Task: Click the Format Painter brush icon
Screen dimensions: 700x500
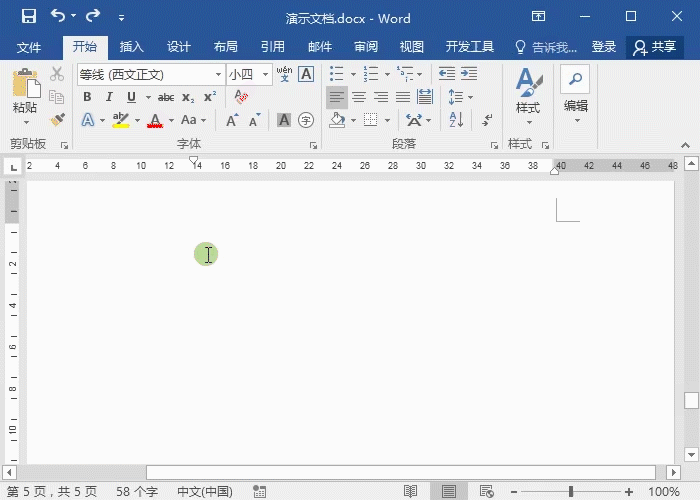Action: click(x=57, y=120)
